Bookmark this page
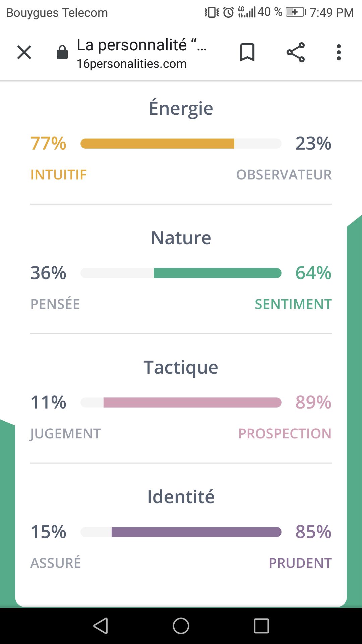This screenshot has height=644, width=362. pyautogui.click(x=247, y=52)
